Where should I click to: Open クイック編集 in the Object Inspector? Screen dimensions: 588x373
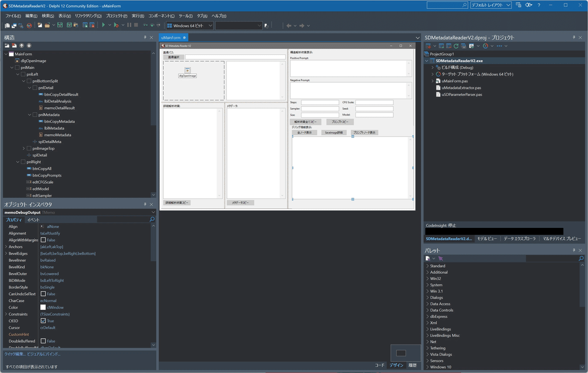click(15, 353)
